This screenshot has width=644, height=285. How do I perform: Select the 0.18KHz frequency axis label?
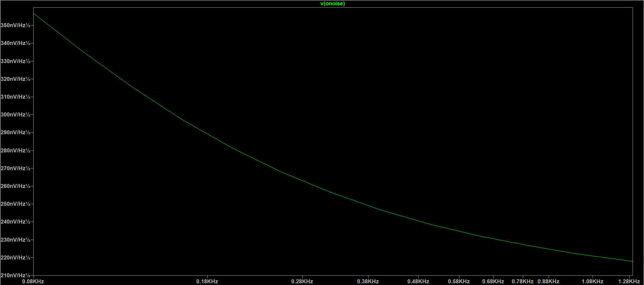(x=207, y=282)
